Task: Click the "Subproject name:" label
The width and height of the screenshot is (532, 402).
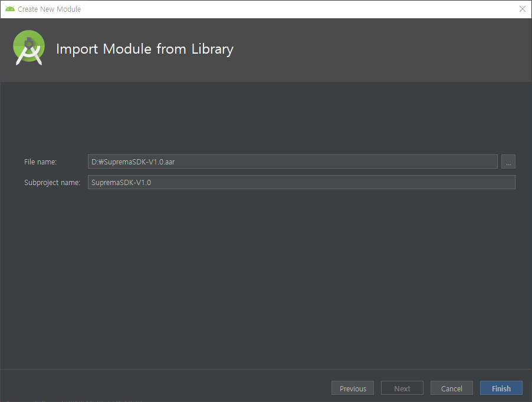Action: [x=52, y=182]
